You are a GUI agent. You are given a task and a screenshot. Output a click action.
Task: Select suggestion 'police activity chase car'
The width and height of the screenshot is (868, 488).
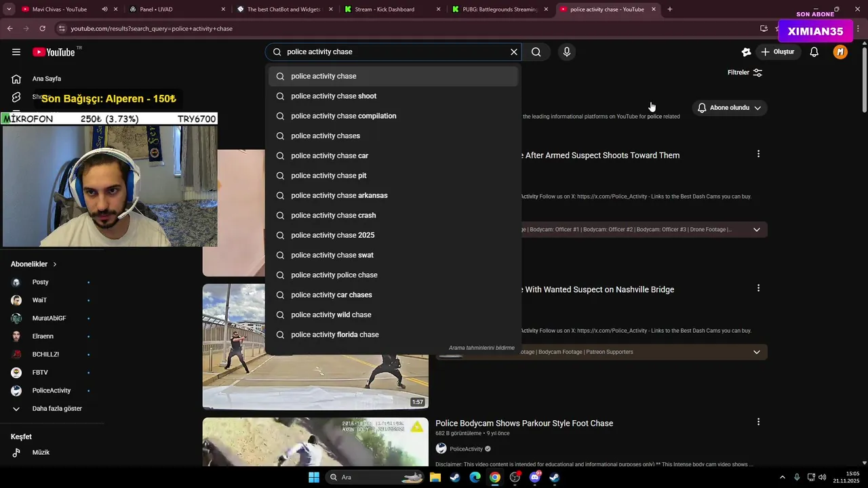pyautogui.click(x=393, y=156)
